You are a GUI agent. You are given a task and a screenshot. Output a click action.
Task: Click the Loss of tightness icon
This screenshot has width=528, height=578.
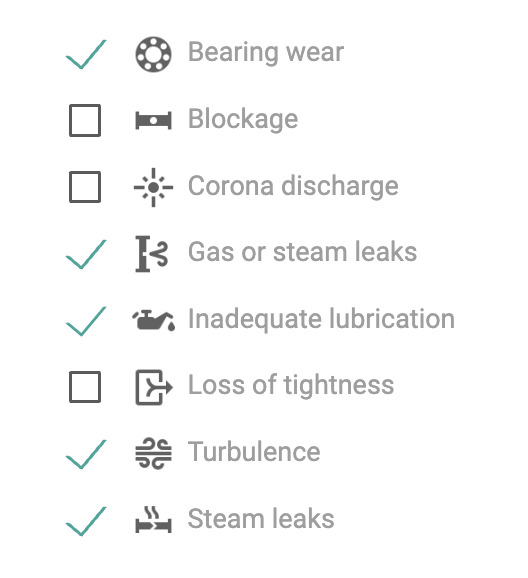click(154, 387)
